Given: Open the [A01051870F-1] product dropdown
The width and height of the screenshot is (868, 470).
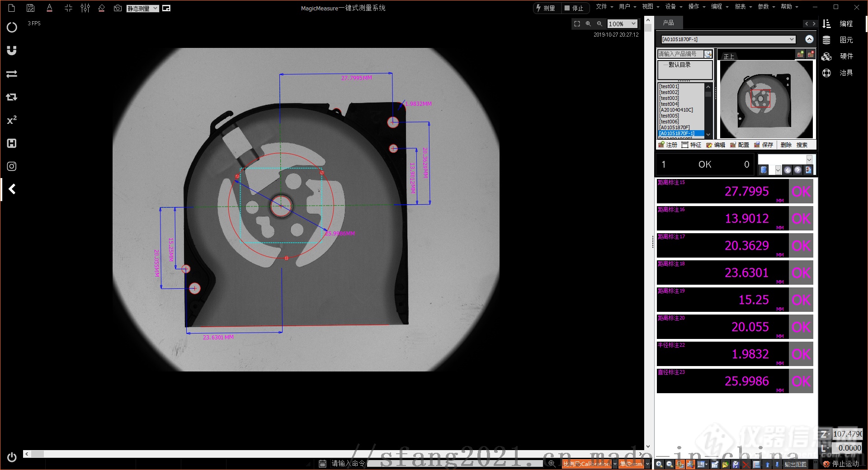Looking at the screenshot, I should 728,39.
